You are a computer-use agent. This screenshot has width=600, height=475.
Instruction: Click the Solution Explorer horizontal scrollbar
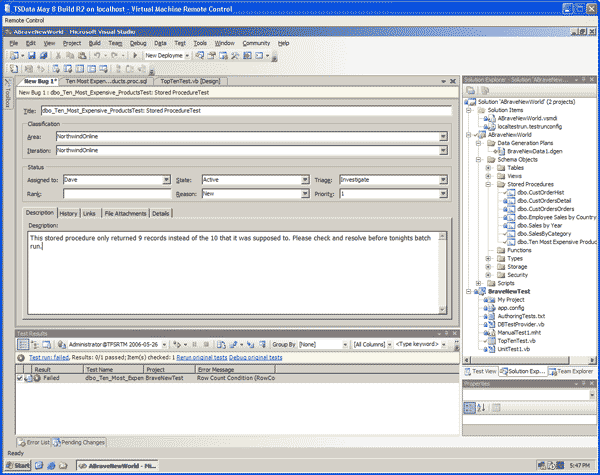529,360
